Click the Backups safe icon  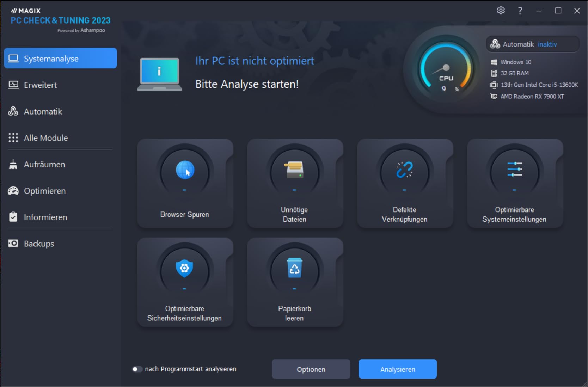click(x=13, y=244)
